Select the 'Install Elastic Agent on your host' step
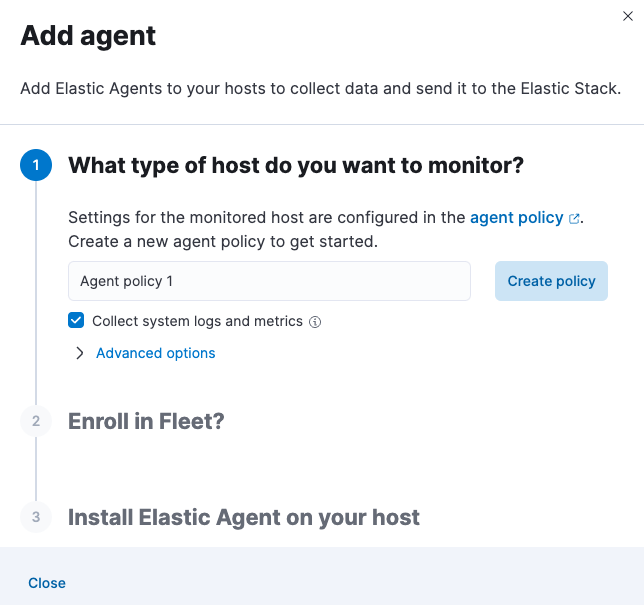The height and width of the screenshot is (605, 644). coord(244,517)
